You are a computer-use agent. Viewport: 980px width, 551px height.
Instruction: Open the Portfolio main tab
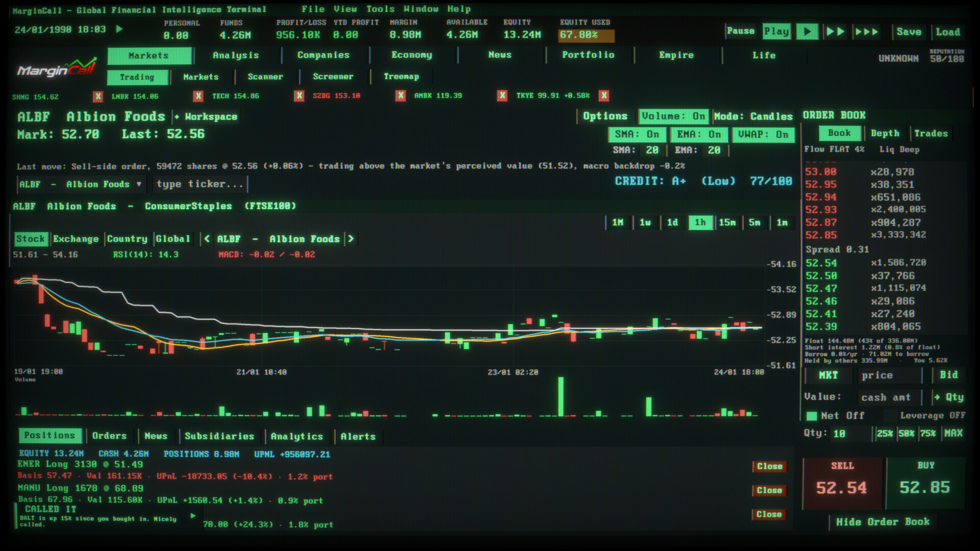click(588, 55)
